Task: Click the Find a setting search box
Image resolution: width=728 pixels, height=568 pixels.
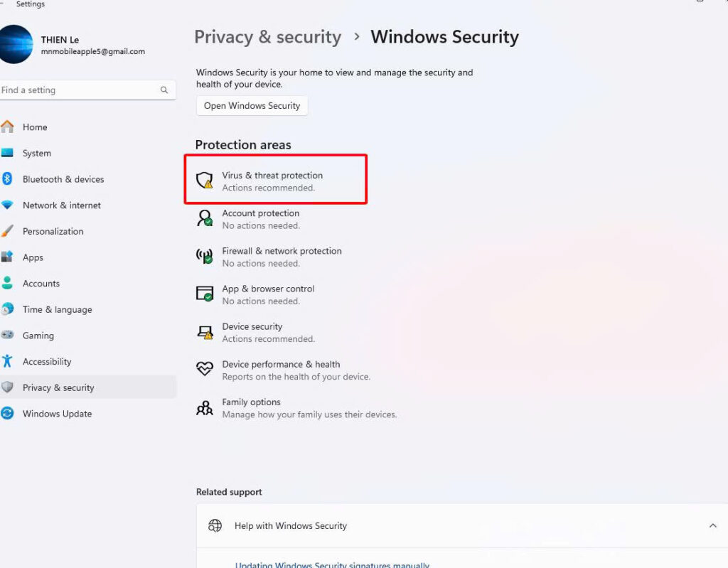Action: click(x=78, y=90)
